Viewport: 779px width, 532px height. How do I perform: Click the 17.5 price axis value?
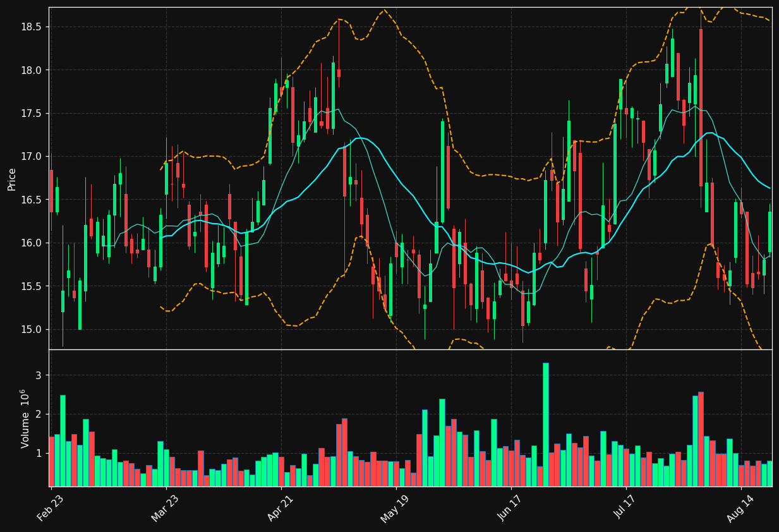(x=32, y=114)
